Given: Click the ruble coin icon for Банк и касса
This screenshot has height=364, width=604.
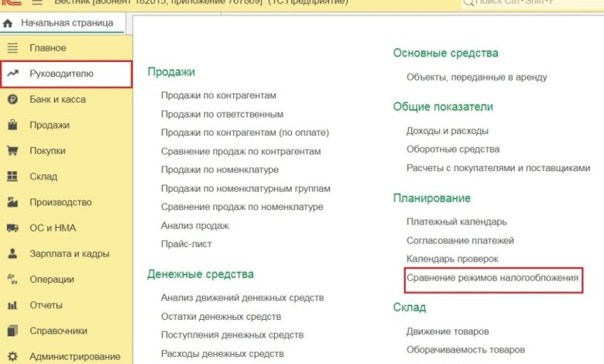Looking at the screenshot, I should coord(12,99).
